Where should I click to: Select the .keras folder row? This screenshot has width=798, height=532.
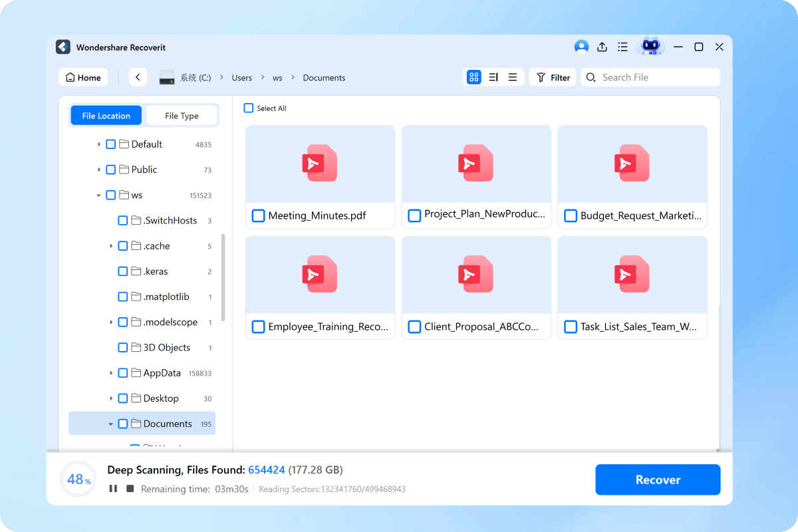tap(142, 271)
